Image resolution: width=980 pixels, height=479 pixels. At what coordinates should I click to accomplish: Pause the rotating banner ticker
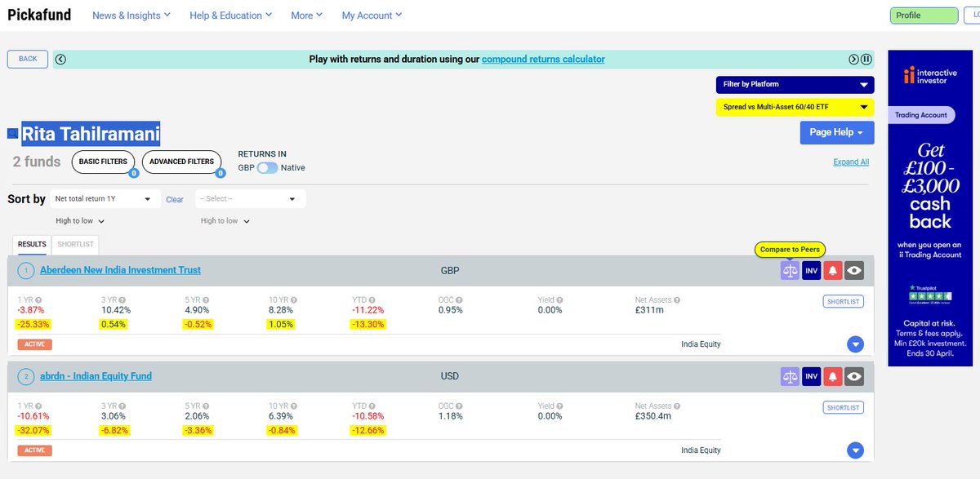pyautogui.click(x=866, y=59)
